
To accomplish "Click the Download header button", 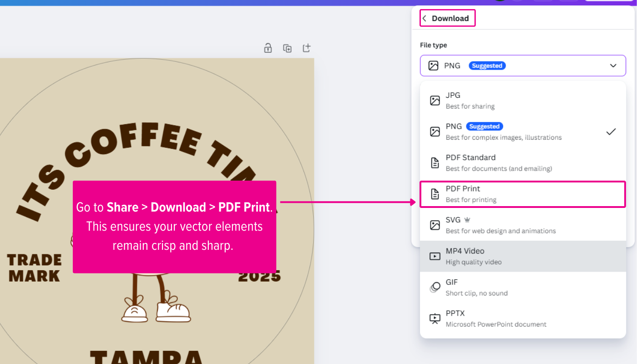I will click(447, 18).
